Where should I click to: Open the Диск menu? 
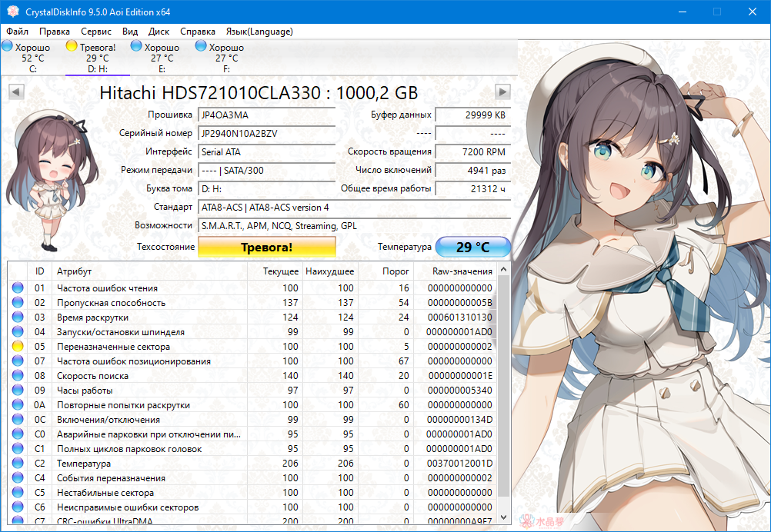click(159, 32)
